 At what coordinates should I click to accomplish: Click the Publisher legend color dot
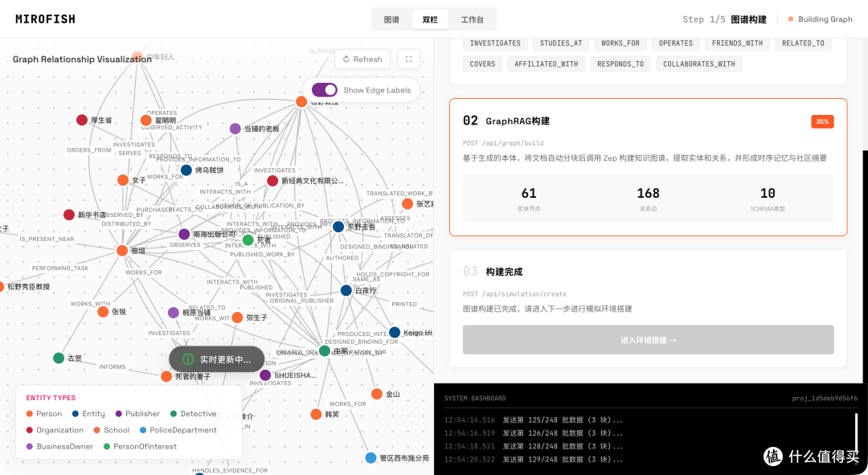(x=118, y=414)
